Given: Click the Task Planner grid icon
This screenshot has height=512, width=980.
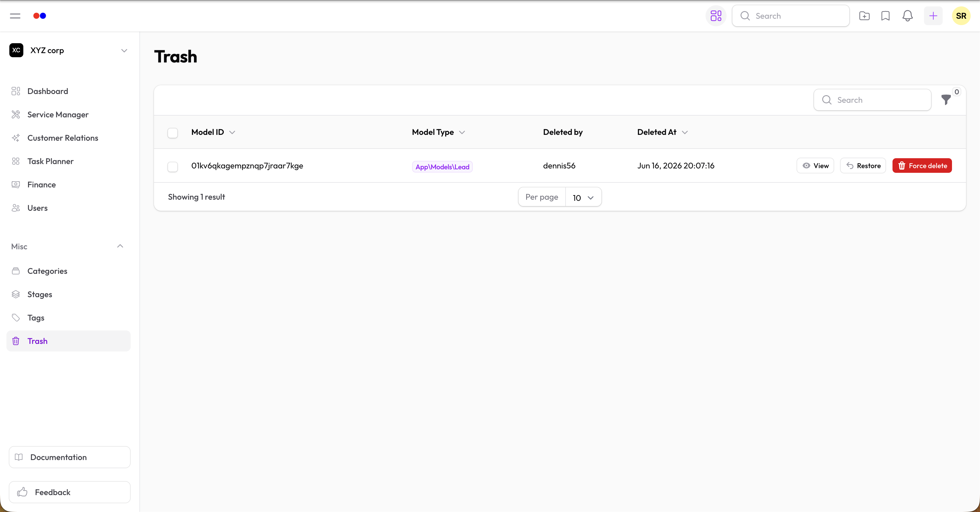Looking at the screenshot, I should (x=15, y=161).
